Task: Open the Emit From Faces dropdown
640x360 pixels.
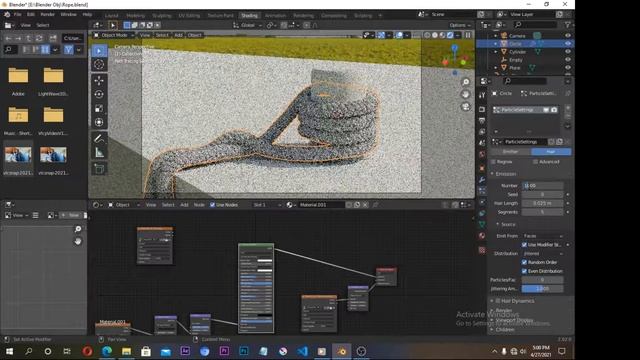Action: [x=542, y=236]
